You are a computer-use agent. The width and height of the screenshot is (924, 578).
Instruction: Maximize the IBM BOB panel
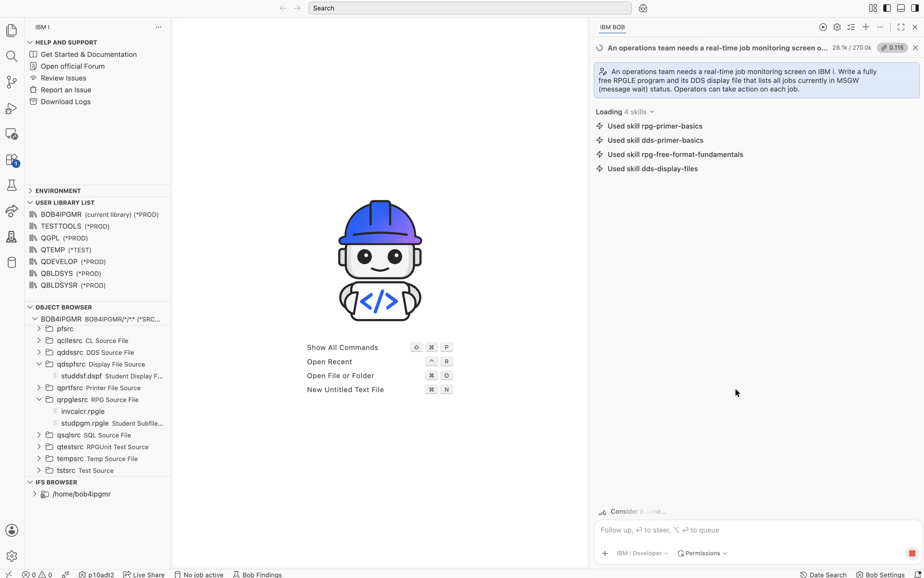(901, 27)
